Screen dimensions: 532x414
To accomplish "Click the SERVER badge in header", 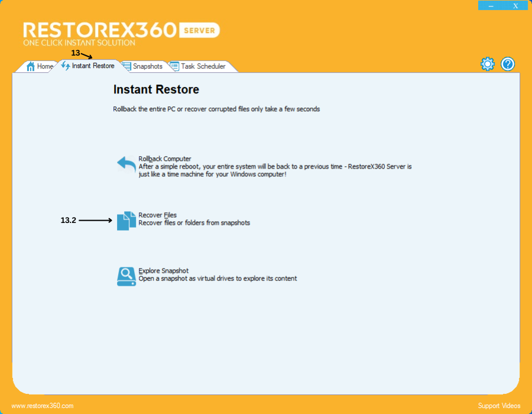I will (200, 31).
